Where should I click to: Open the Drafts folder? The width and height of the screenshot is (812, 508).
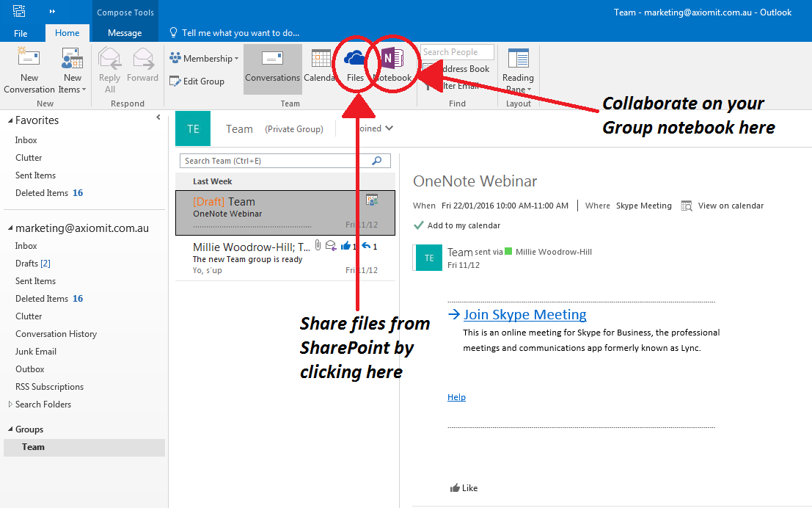(x=32, y=264)
